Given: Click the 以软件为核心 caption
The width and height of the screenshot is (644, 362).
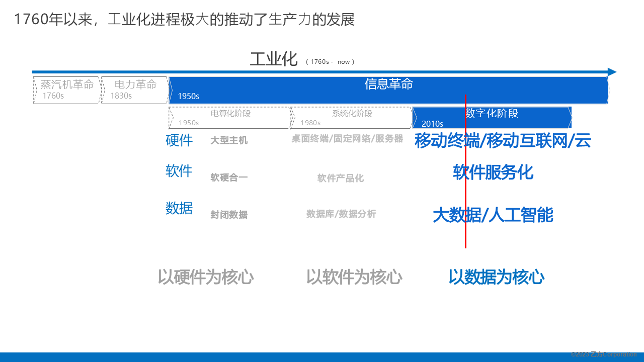Looking at the screenshot, I should pos(354,277).
